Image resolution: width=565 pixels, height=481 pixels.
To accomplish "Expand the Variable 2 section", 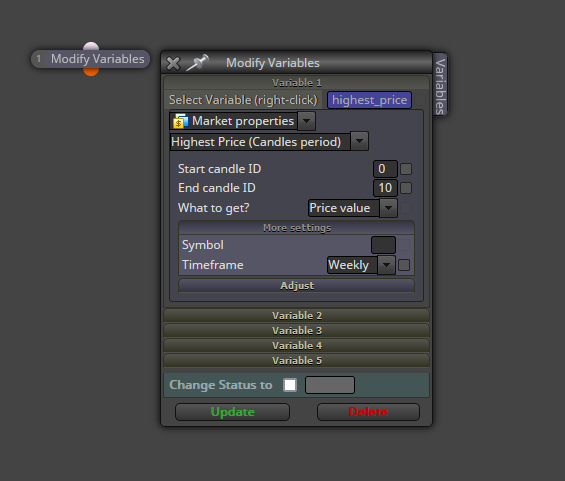I will point(297,315).
